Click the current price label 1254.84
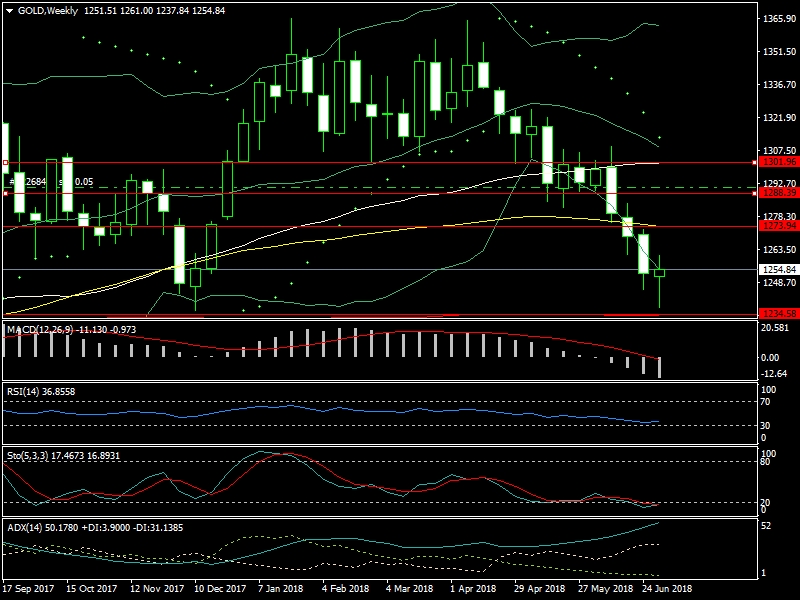800x600 pixels. coord(778,269)
